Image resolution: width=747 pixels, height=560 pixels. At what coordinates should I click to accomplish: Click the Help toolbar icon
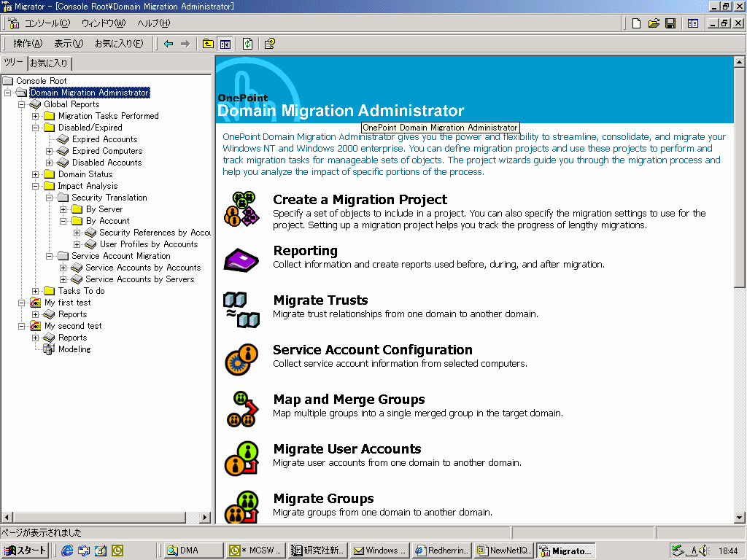(270, 44)
